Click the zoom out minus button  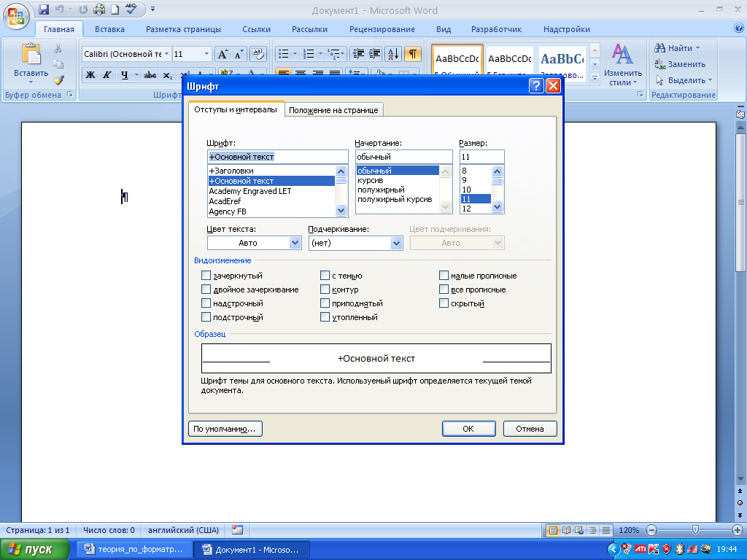tap(651, 530)
